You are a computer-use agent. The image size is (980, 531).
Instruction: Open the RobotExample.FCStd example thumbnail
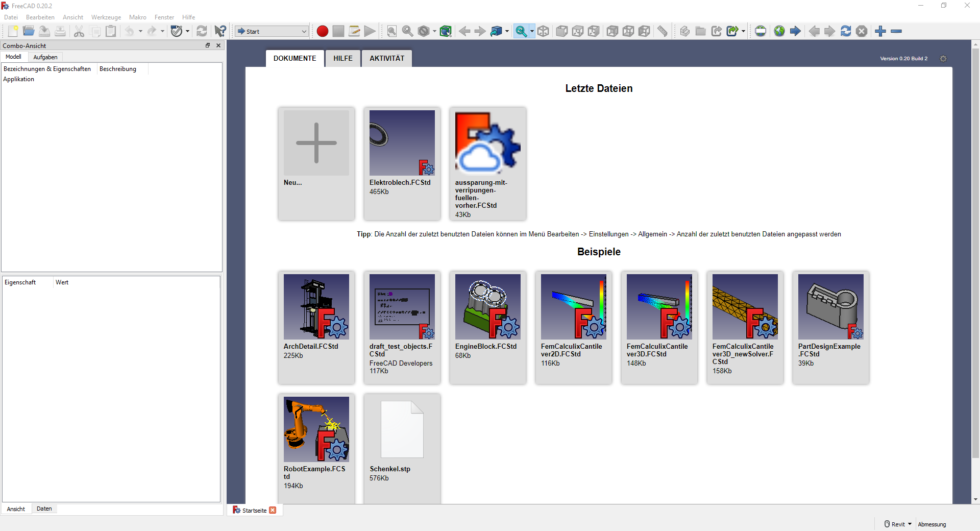coord(316,429)
